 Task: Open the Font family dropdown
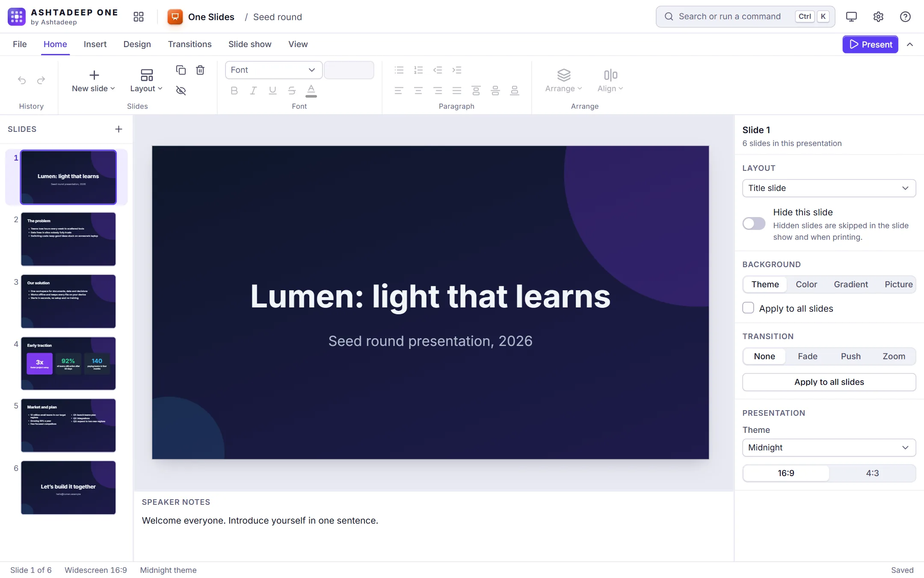tap(273, 70)
